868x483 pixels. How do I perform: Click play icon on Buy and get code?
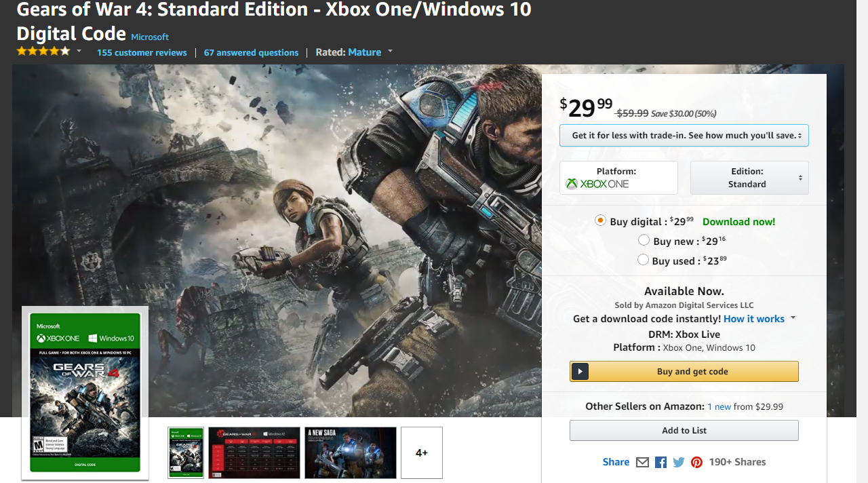pos(579,372)
